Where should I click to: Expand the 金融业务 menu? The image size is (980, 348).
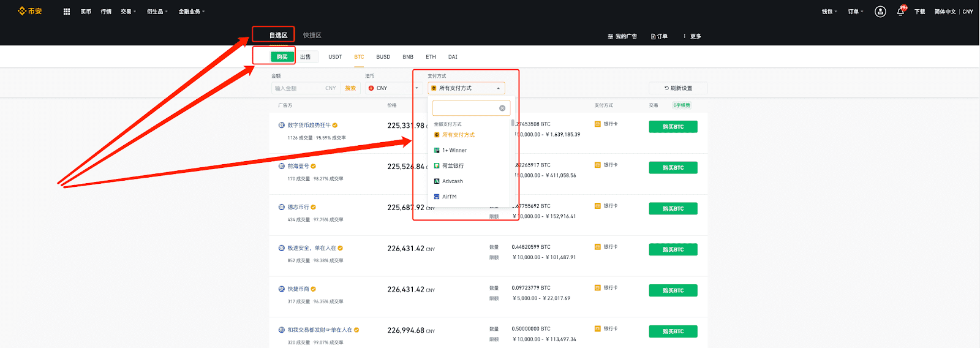click(x=192, y=12)
